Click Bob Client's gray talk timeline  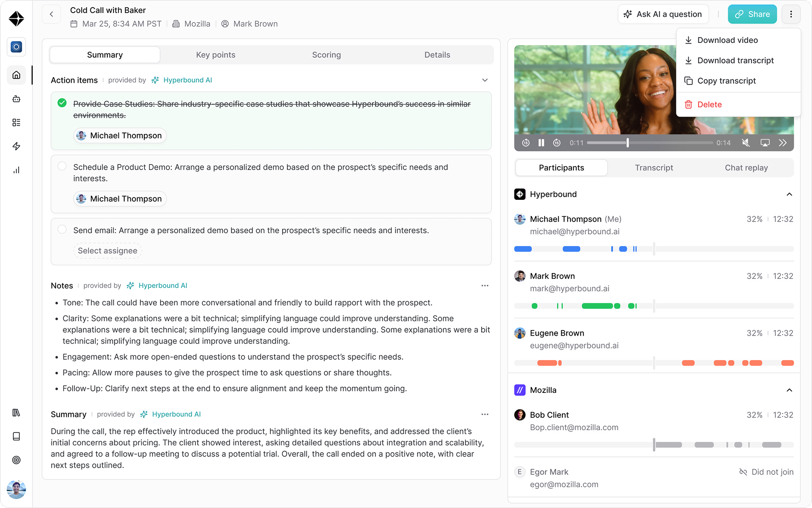(654, 445)
